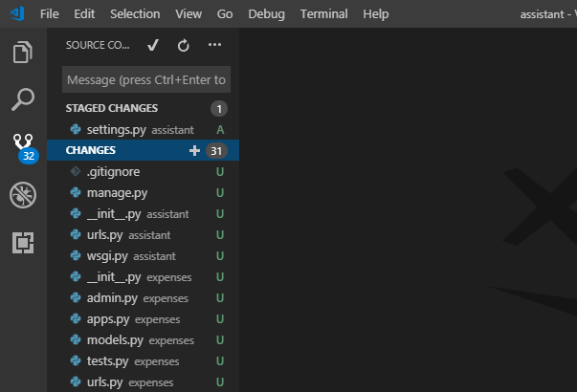Collapse the Changes section header

click(x=91, y=150)
